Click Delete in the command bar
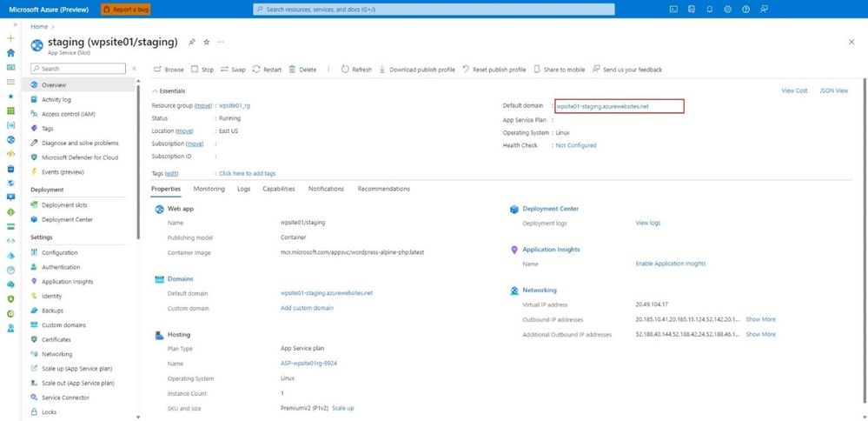Viewport: 868px width, 421px height. point(303,70)
